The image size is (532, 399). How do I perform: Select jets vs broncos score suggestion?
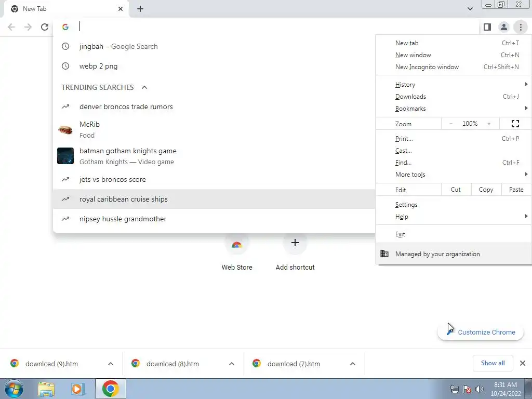(214, 179)
